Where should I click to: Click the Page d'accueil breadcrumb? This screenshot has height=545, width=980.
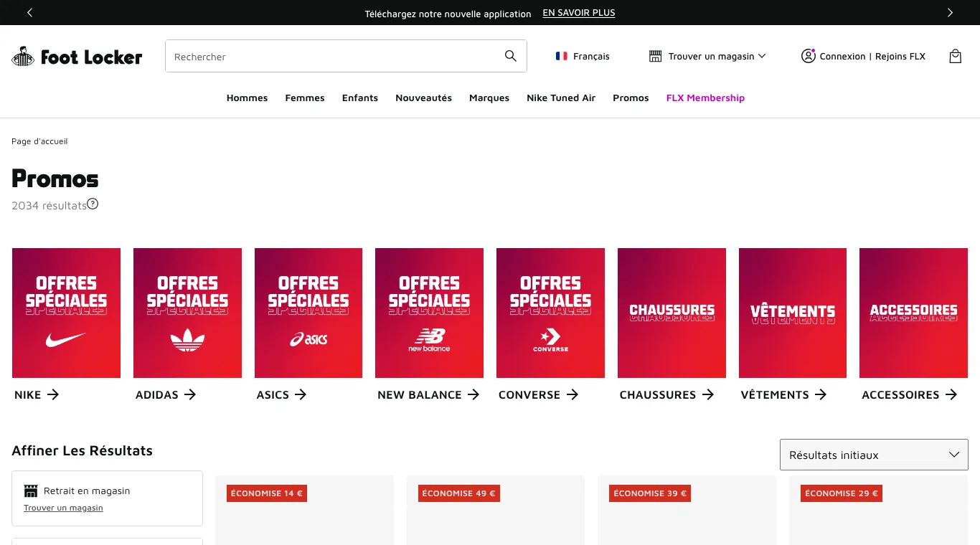pyautogui.click(x=39, y=141)
